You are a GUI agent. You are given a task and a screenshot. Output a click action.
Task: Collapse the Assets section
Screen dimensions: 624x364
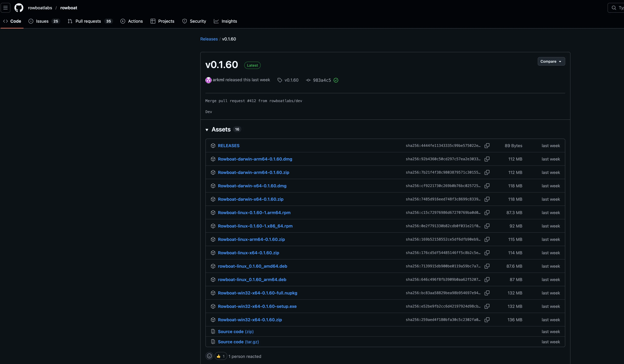click(207, 129)
